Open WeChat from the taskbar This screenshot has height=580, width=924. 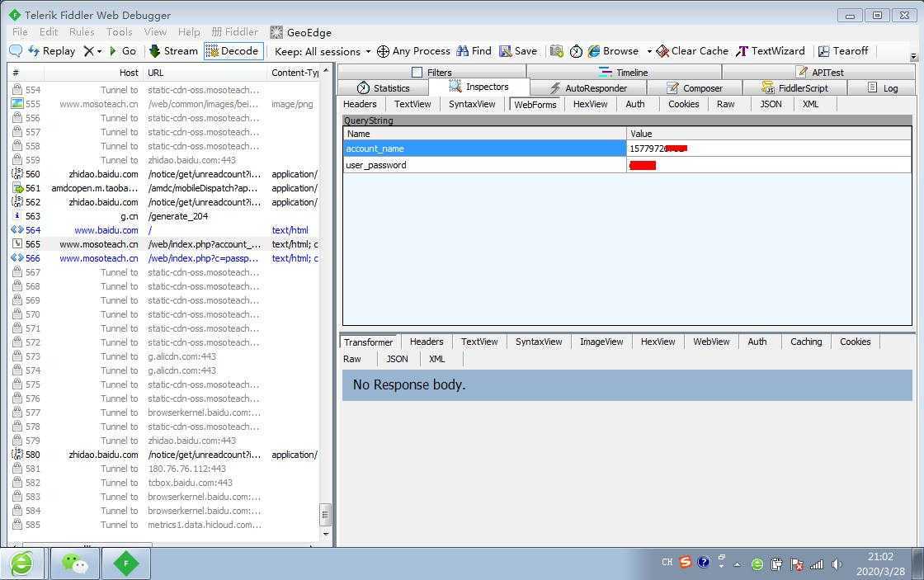[74, 564]
